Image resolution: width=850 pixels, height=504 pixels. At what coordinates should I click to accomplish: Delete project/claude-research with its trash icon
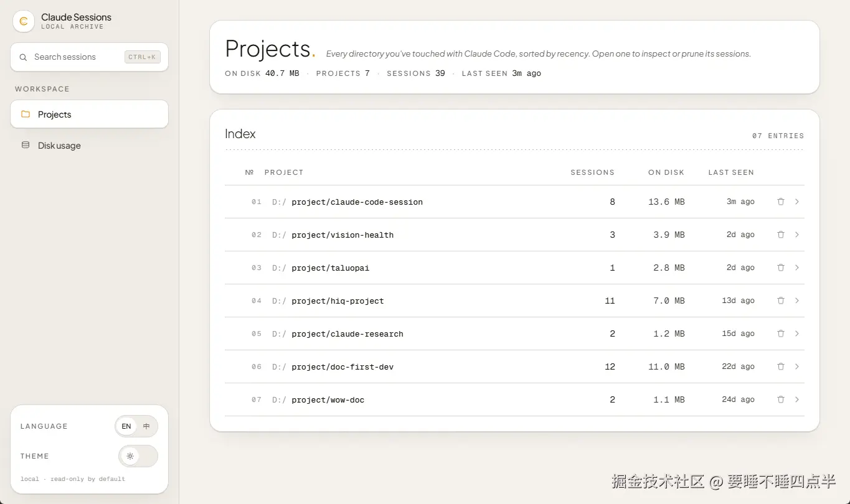[781, 334]
